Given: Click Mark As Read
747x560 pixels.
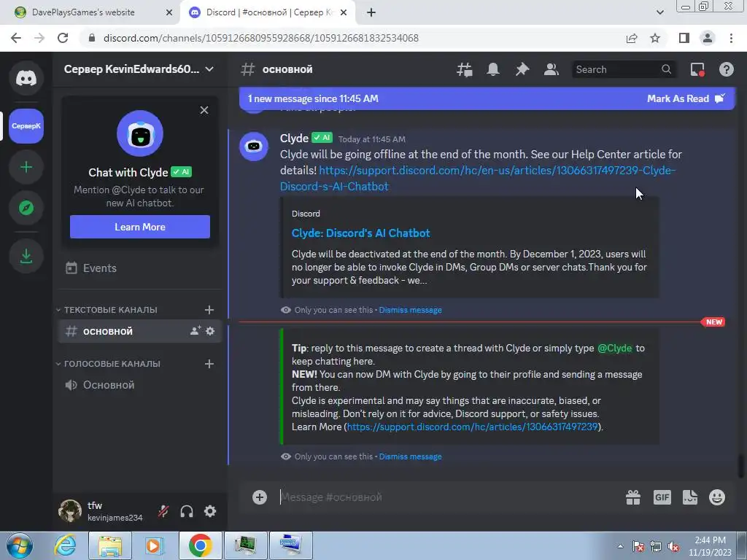Looking at the screenshot, I should [686, 98].
